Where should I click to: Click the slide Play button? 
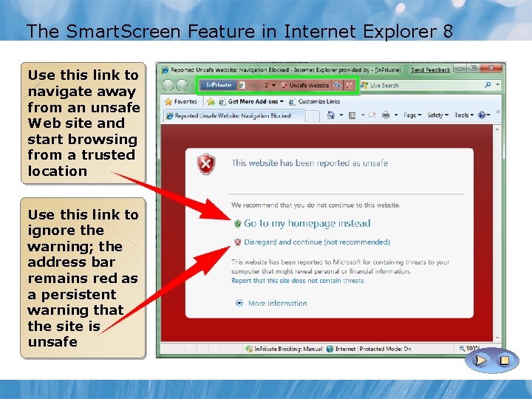point(481,360)
